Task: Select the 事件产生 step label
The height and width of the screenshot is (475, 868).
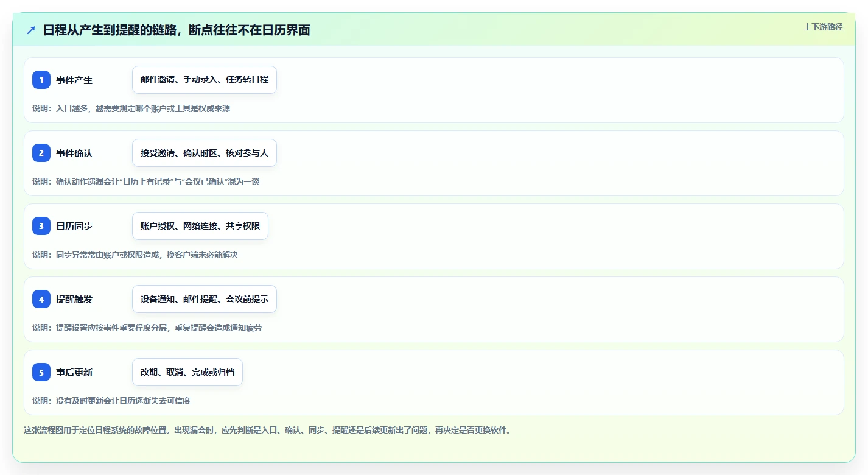Action: coord(74,80)
